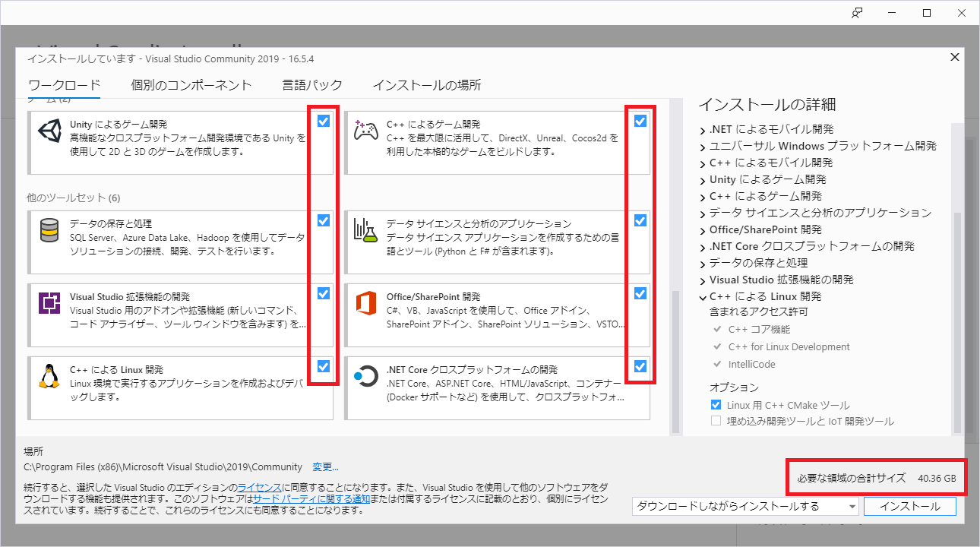Expand .NET によるモバイル開発 details
This screenshot has height=547, width=980.
(x=703, y=130)
